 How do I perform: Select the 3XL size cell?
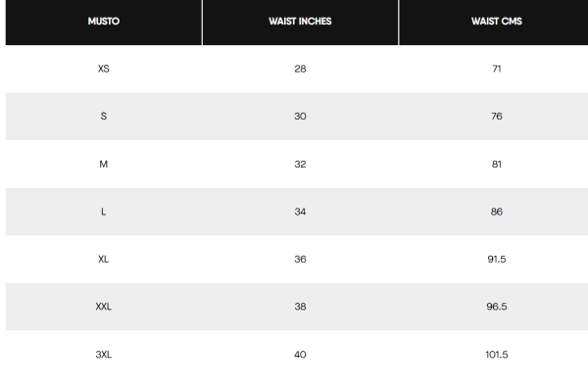pyautogui.click(x=104, y=355)
